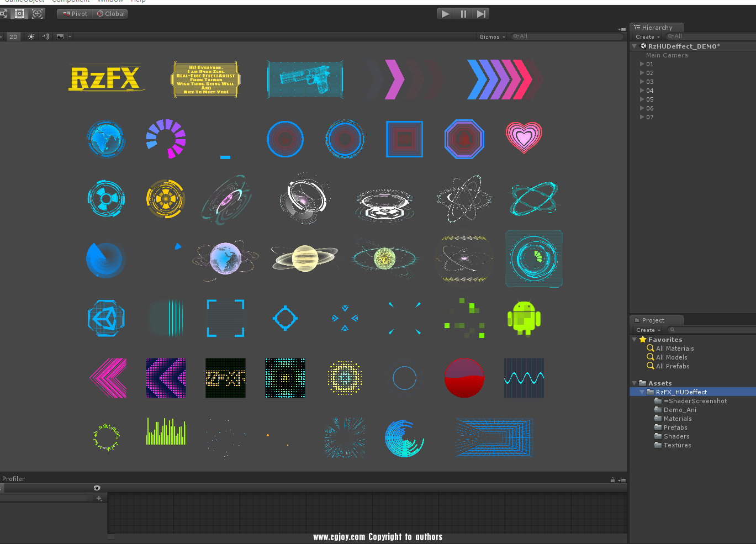Viewport: 756px width, 544px height.
Task: Click the Profiler panel lock icon
Action: [612, 480]
